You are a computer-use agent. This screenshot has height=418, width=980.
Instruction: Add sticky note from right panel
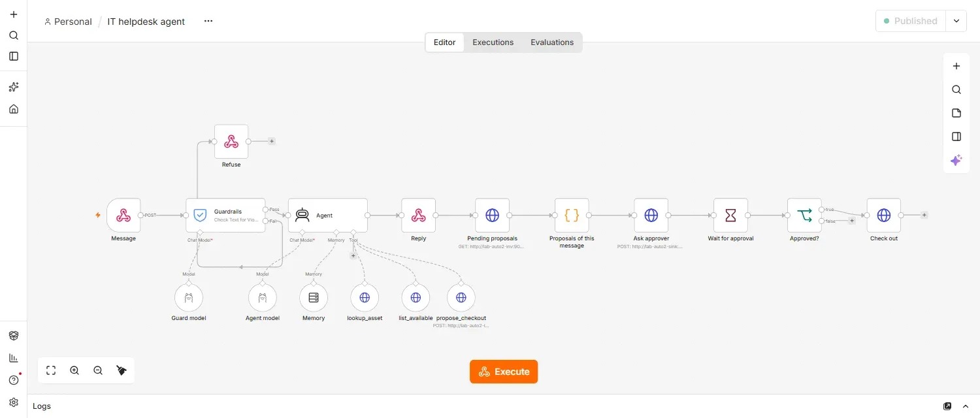click(x=956, y=113)
